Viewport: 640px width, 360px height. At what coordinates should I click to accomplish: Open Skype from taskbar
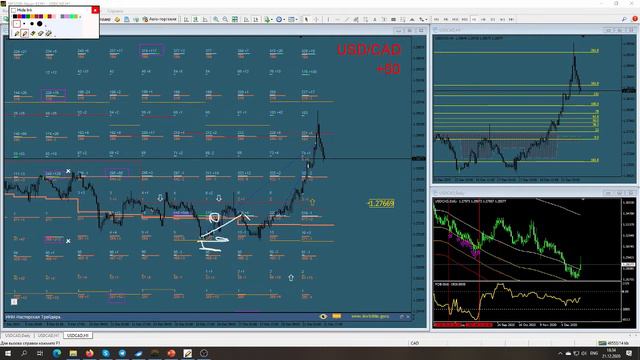(x=106, y=353)
